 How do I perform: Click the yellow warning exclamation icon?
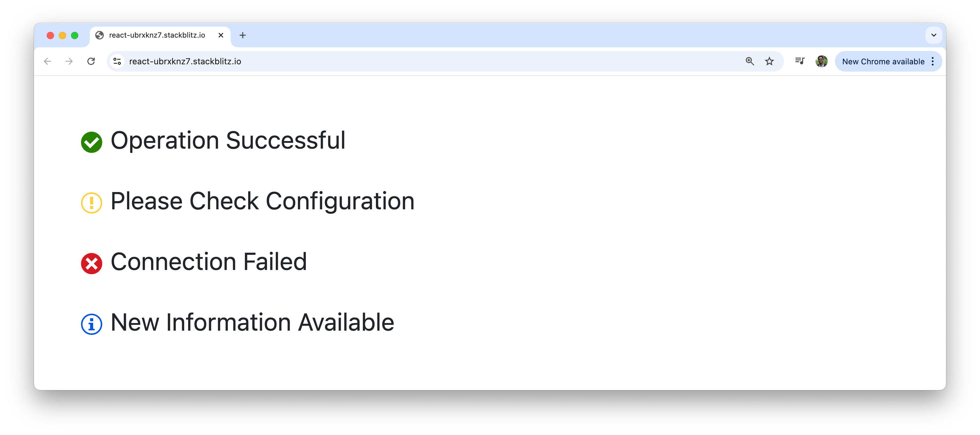[91, 202]
